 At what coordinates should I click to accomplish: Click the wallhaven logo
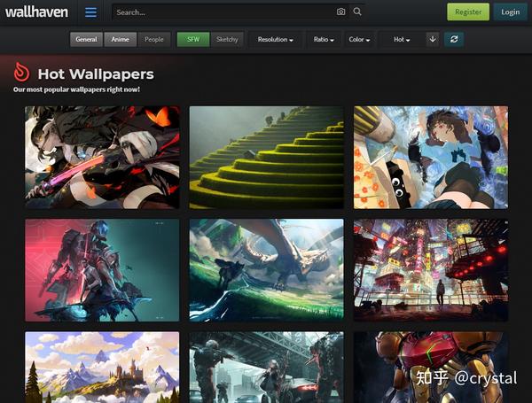point(36,12)
